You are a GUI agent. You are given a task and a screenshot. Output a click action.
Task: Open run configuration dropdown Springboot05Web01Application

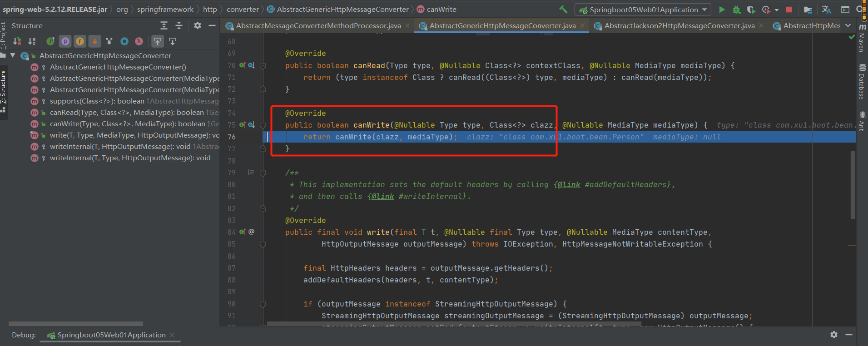pos(643,10)
